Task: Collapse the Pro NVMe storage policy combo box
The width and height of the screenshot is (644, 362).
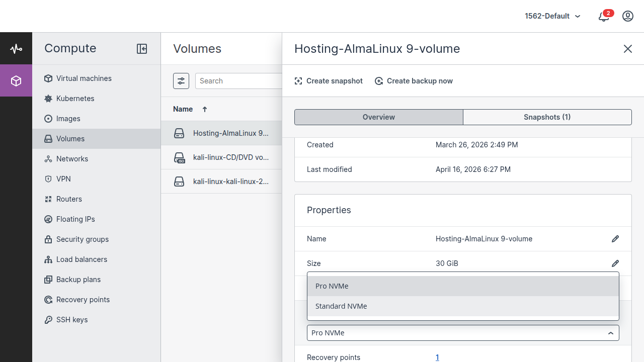Action: tap(463, 333)
